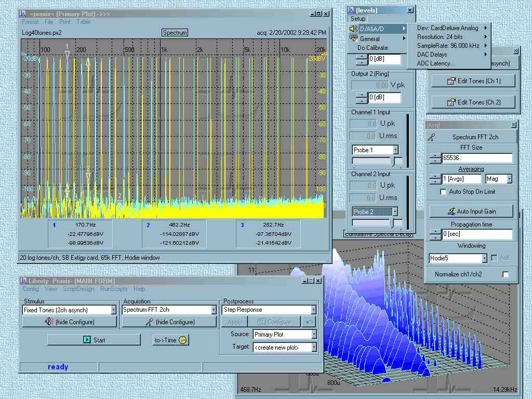Click the Acquisition hide Configure microphone button
This screenshot has height=399, width=532.
(x=169, y=322)
